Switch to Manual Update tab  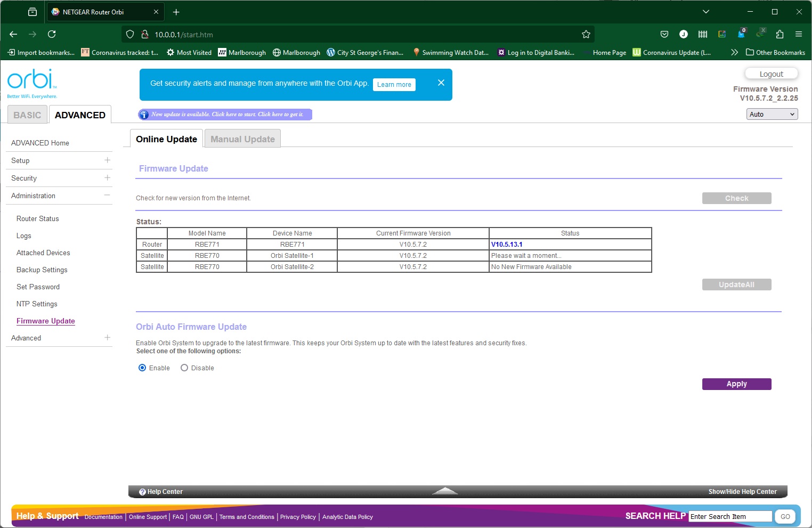coord(242,139)
